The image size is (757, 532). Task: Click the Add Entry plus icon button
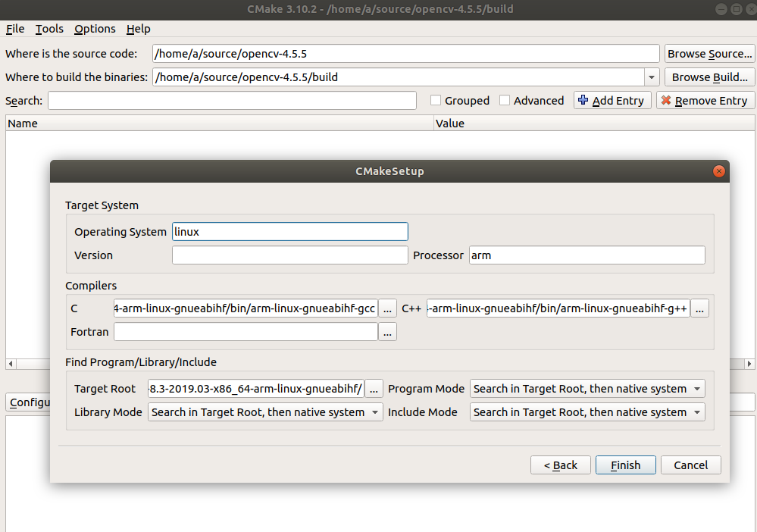(612, 101)
